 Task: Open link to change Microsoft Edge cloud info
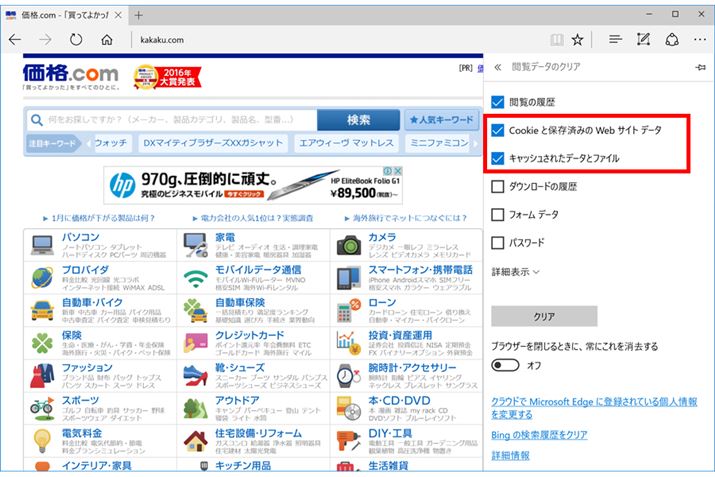tap(594, 408)
